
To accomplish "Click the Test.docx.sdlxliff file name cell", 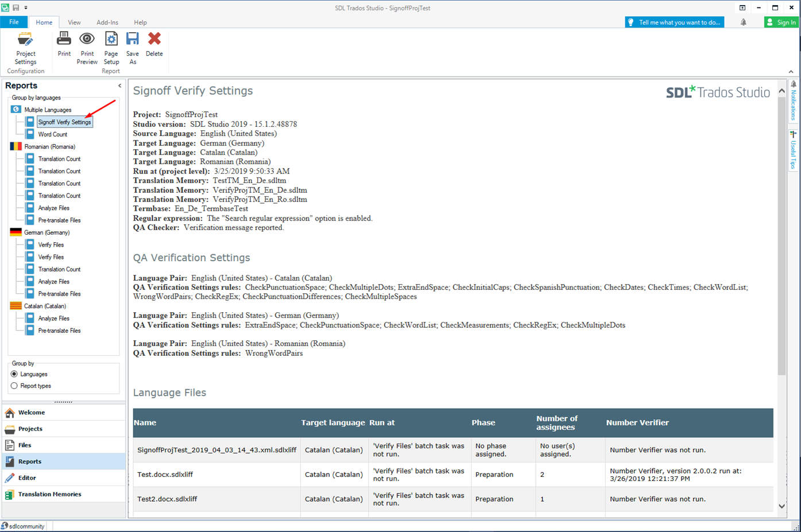I will pos(217,475).
